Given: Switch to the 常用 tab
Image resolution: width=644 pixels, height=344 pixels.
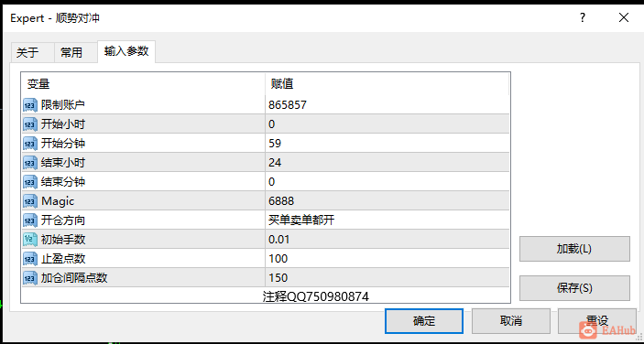Looking at the screenshot, I should tap(75, 52).
